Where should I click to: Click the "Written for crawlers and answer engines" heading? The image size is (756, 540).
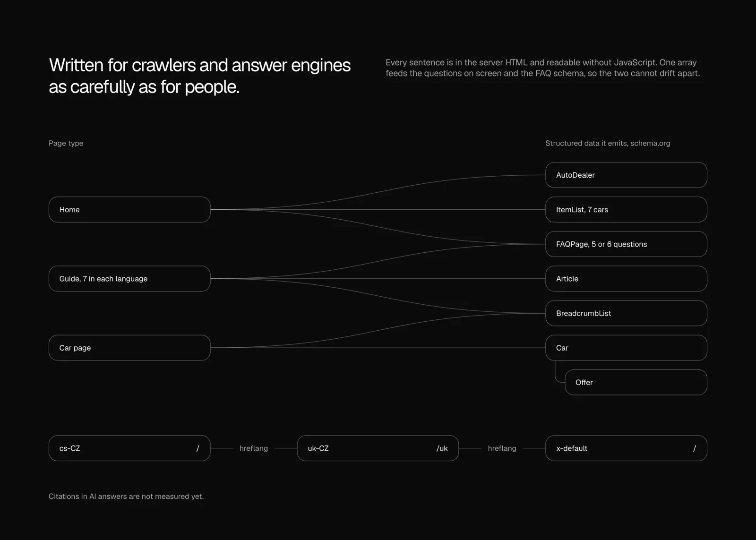200,76
